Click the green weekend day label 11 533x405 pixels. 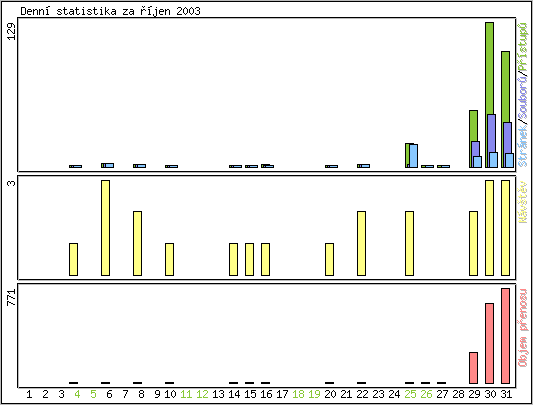coord(186,394)
